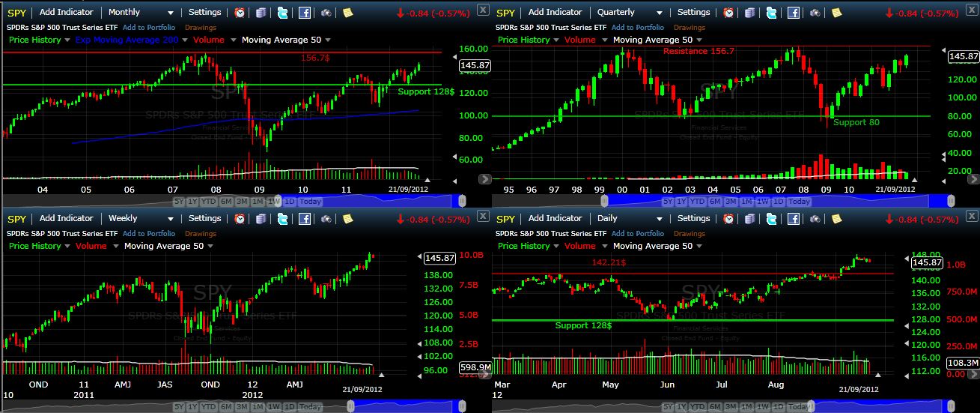Open the alarm clock alert icon in Daily chart
Screen dimensions: 980x413
(728, 219)
